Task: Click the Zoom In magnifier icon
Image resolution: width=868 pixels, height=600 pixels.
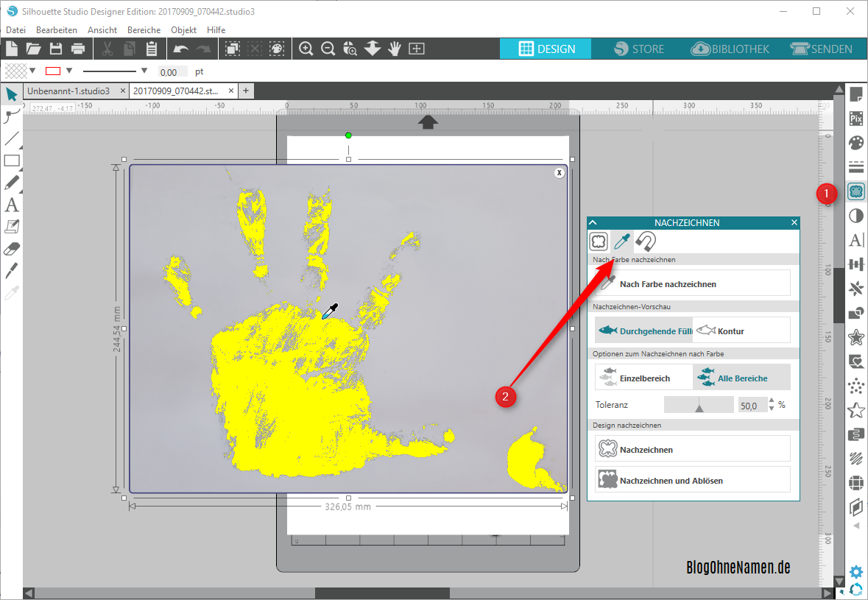Action: [x=306, y=49]
